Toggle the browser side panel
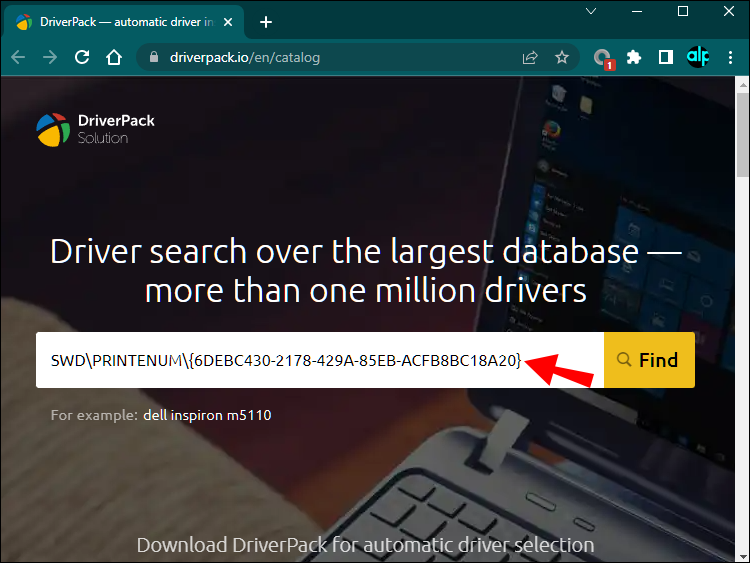 [x=666, y=57]
